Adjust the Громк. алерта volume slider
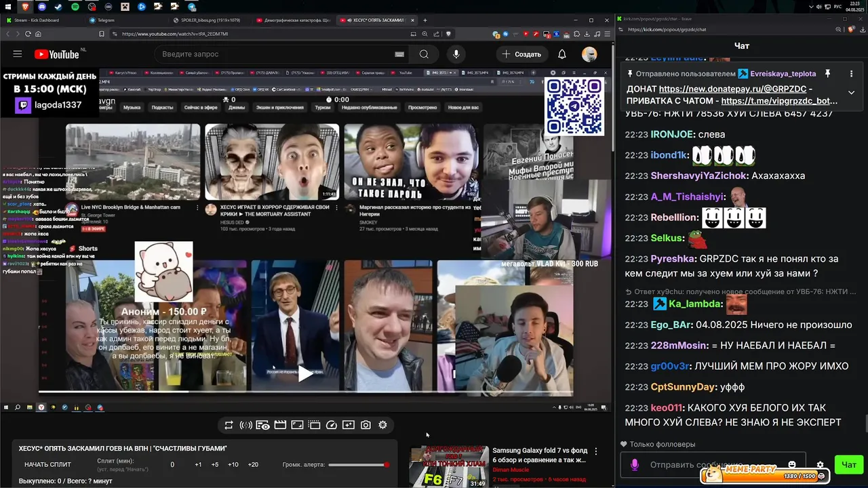 (358, 464)
